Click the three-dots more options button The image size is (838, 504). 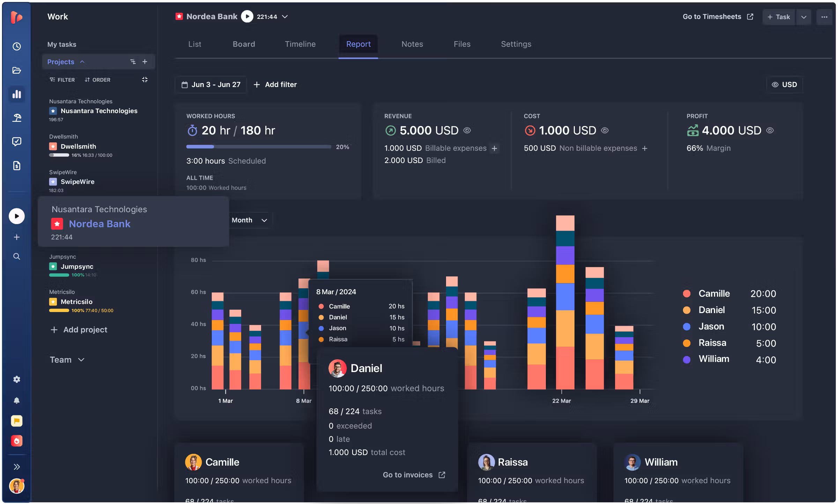[x=824, y=17]
